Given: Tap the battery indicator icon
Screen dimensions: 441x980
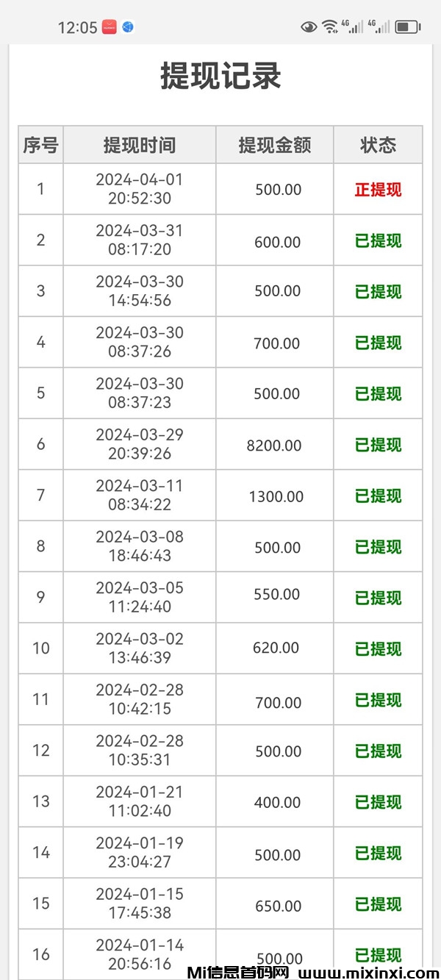Looking at the screenshot, I should click(x=407, y=27).
